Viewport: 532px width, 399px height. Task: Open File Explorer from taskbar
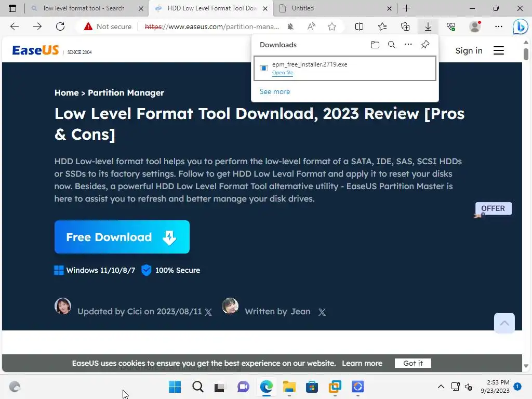coord(289,387)
